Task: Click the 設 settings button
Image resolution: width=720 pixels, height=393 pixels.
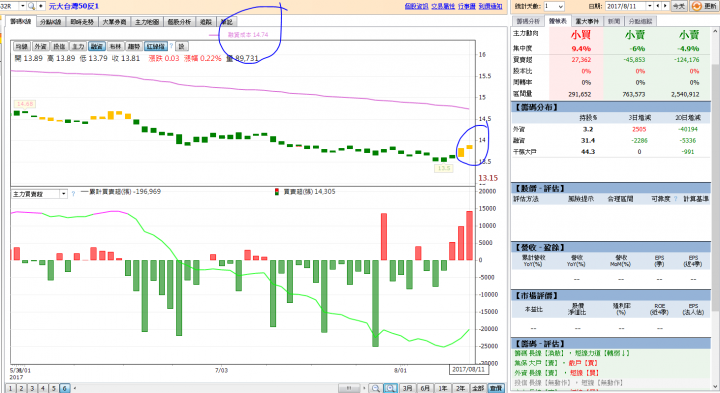Action: [x=182, y=46]
